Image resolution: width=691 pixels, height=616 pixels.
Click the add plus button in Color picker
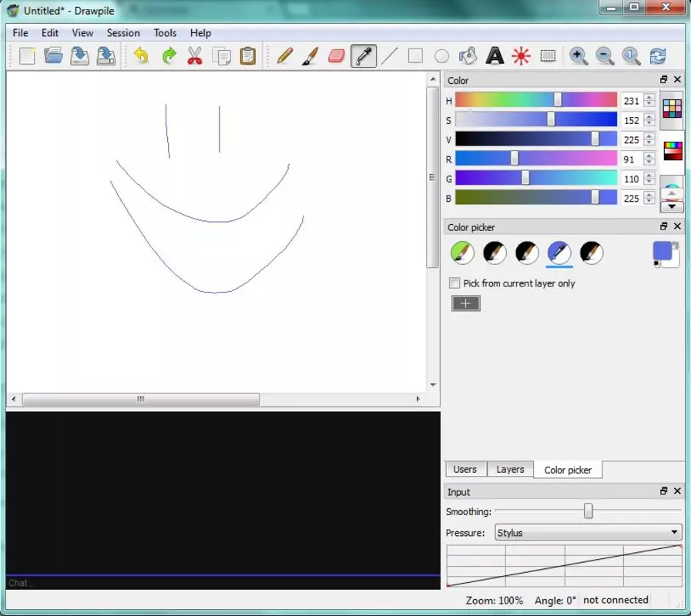pyautogui.click(x=466, y=303)
